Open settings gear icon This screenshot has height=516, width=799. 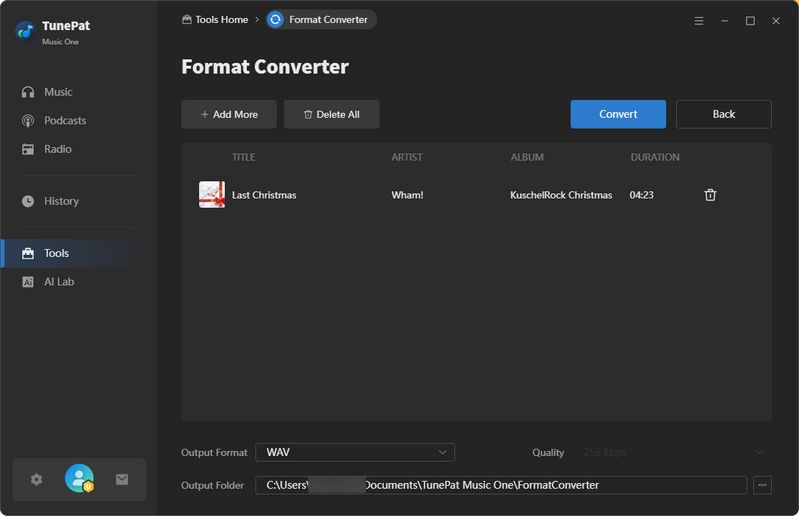(36, 479)
